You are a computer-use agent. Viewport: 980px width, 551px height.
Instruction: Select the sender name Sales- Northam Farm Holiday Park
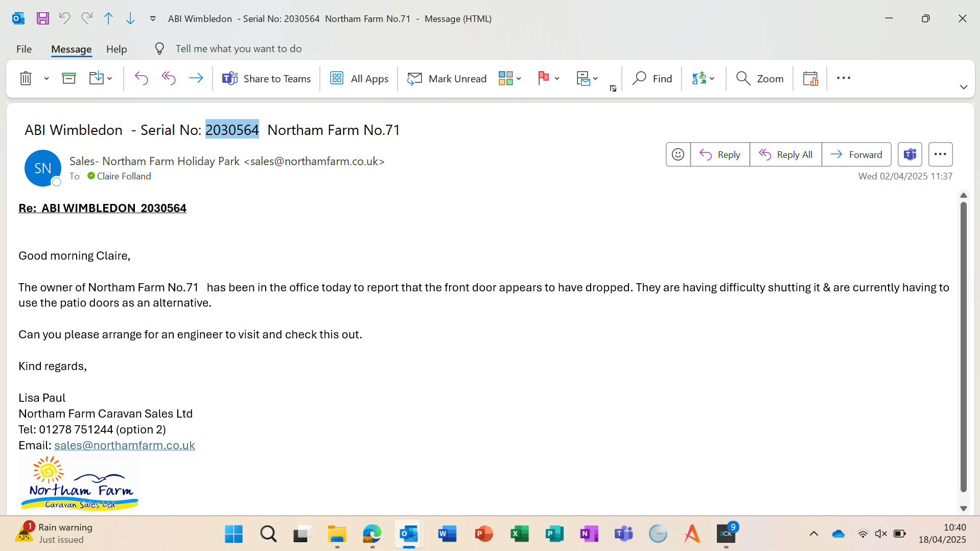154,162
